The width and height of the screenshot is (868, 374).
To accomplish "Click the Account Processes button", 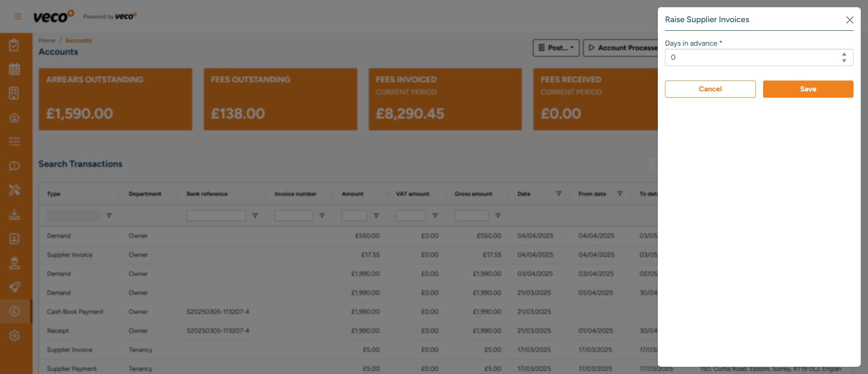I will tap(623, 48).
